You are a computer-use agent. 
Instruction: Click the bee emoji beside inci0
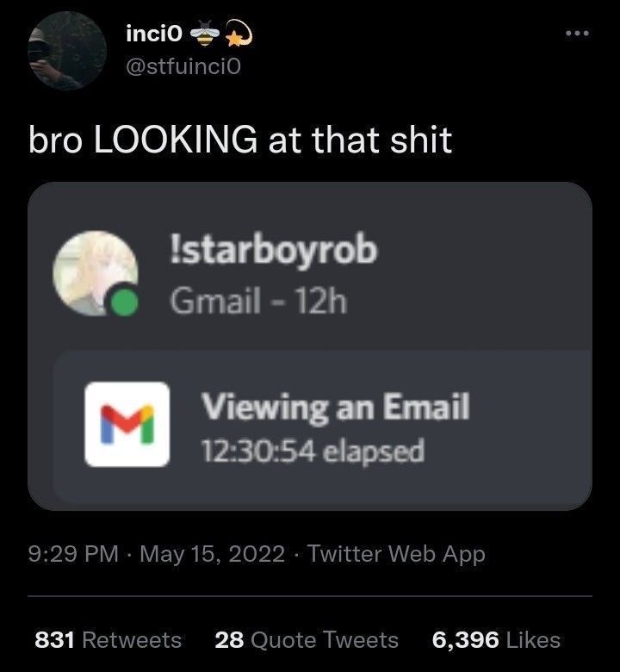(204, 34)
